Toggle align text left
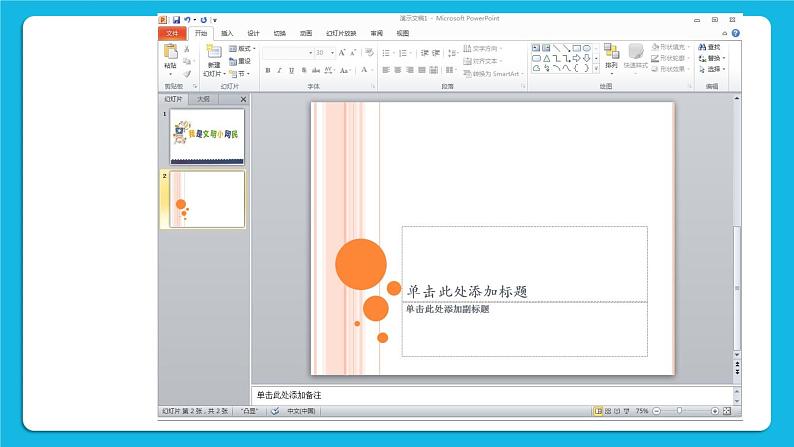 pos(386,70)
